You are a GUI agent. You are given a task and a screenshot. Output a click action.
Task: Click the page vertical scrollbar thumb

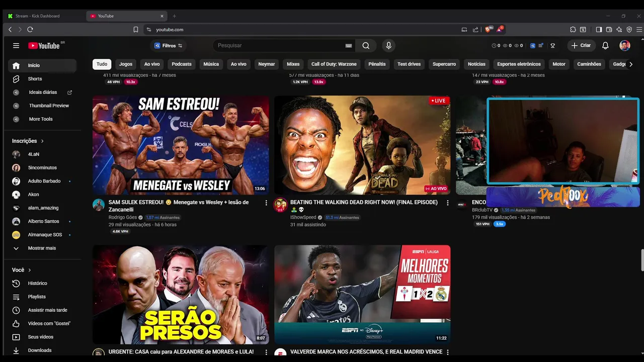point(641,259)
